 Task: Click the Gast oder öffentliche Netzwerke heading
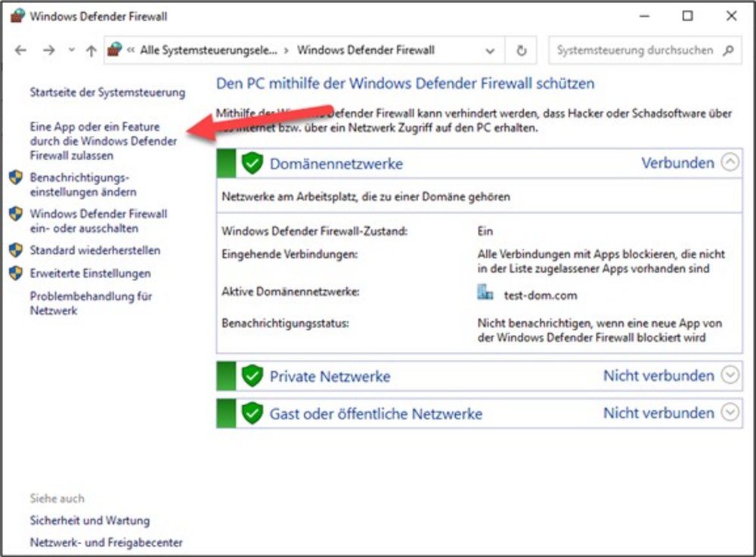click(376, 414)
